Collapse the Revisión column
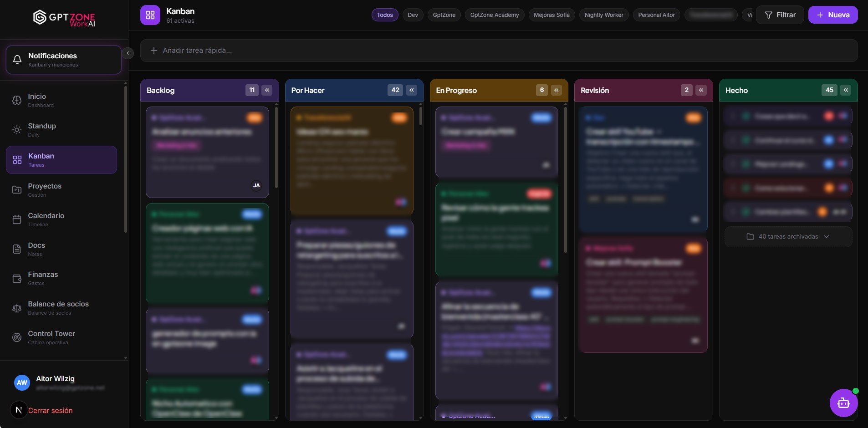 coord(701,90)
